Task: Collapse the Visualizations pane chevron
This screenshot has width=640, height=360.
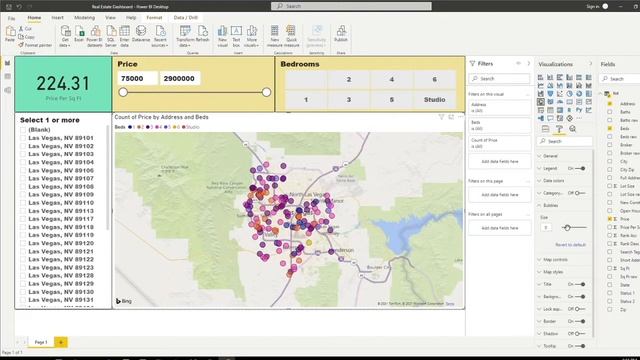Action: [x=590, y=64]
